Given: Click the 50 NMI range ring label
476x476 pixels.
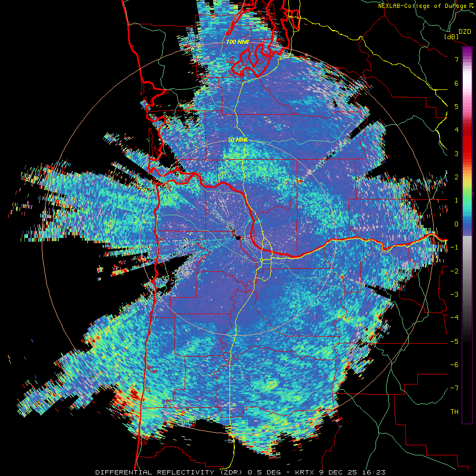Looking at the screenshot, I should (x=237, y=140).
